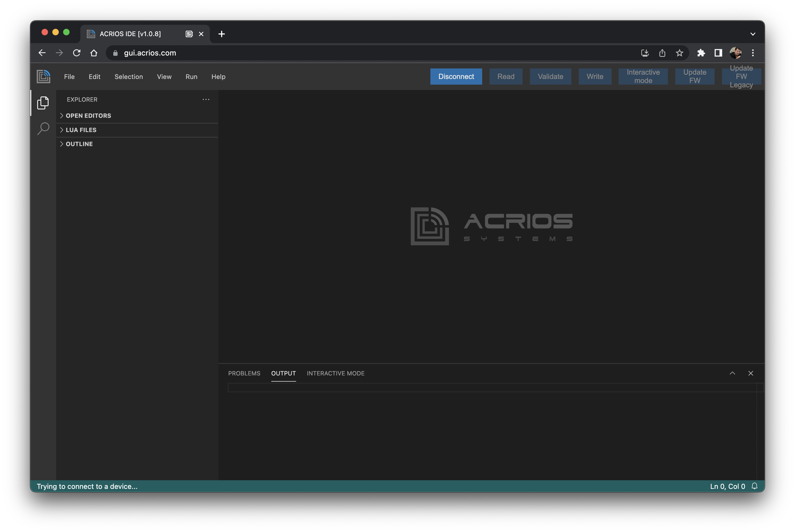Open the Run menu
This screenshot has height=532, width=795.
tap(191, 77)
